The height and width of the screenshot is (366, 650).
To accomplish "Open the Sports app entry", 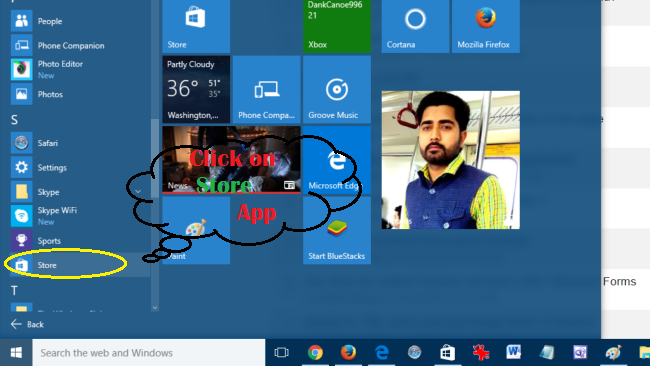I will point(79,240).
